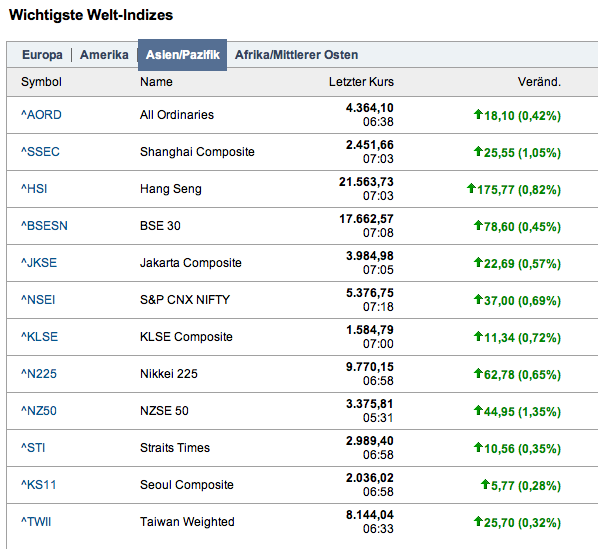598x549 pixels.
Task: Open the Amerika tab
Action: click(104, 55)
